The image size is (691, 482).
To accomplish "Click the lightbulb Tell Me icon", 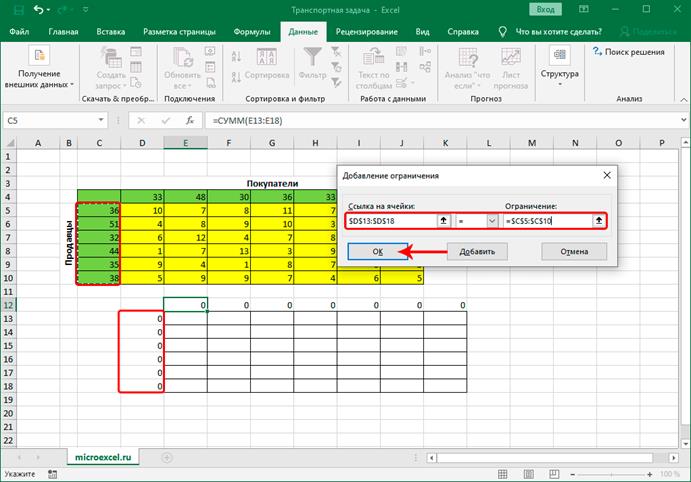I will point(502,32).
